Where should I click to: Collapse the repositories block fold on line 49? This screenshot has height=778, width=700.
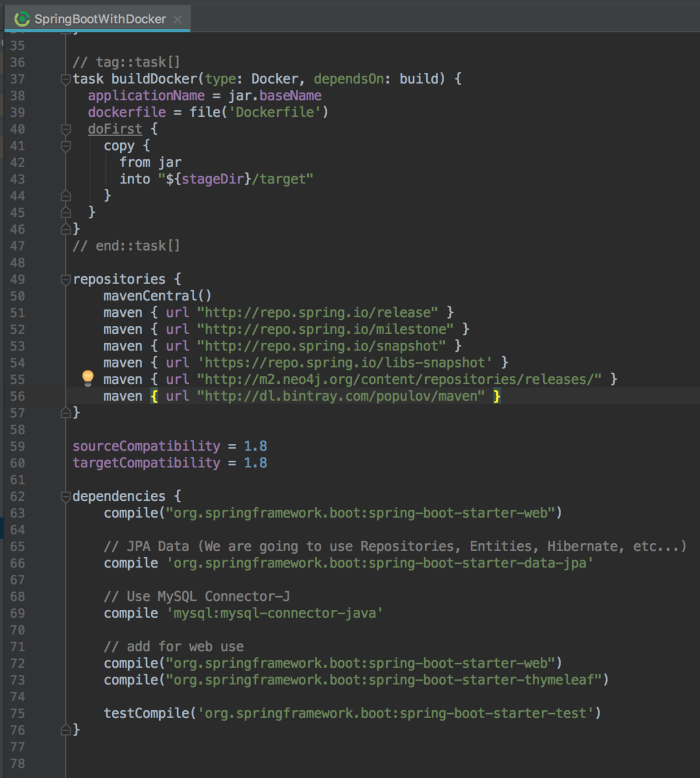65,279
